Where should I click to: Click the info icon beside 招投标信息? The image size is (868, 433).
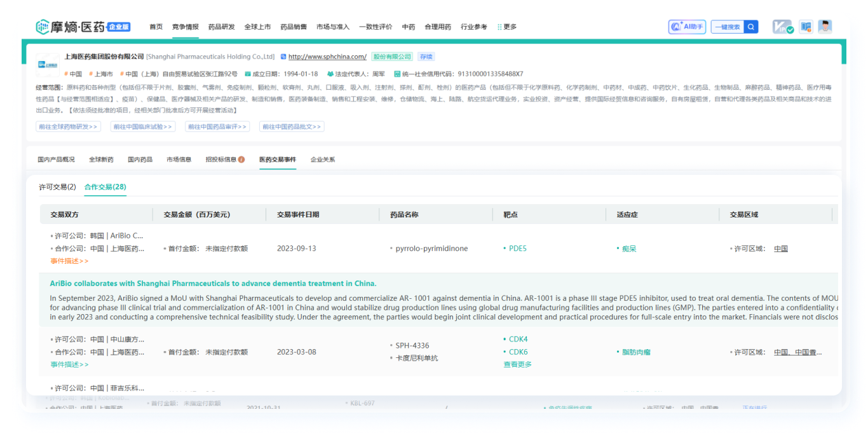pyautogui.click(x=241, y=160)
